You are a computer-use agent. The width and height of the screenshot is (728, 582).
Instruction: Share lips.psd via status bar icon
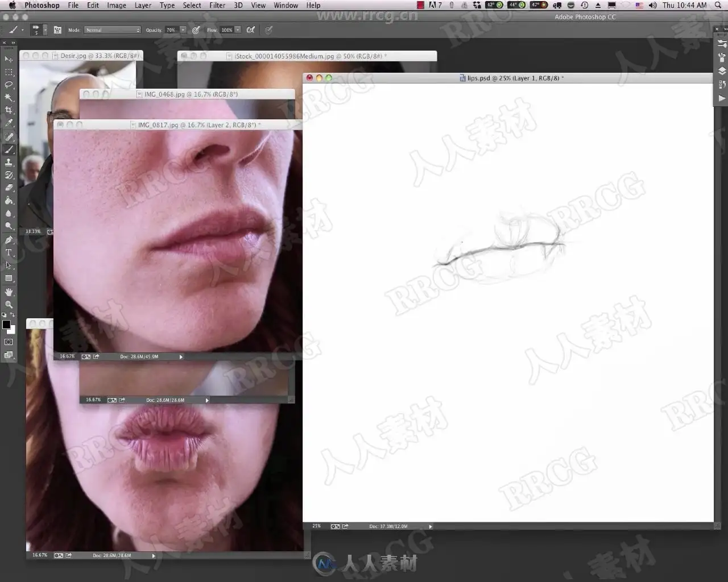345,526
